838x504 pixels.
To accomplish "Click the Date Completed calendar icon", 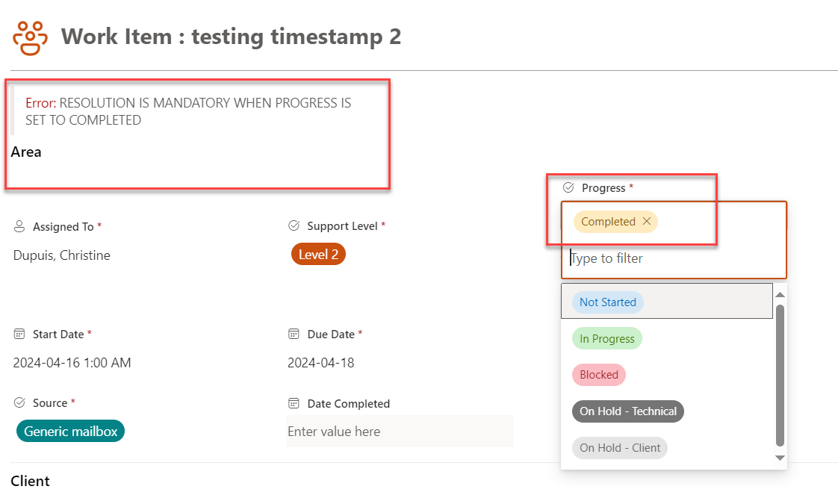I will 294,403.
